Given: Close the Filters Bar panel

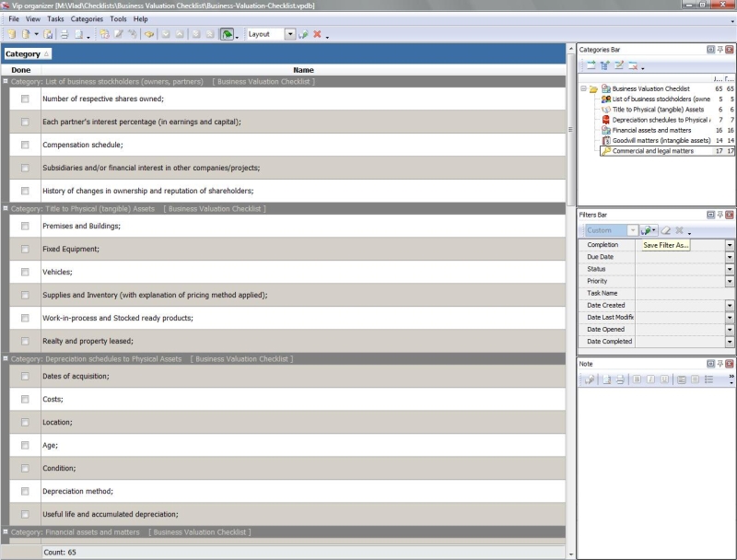Looking at the screenshot, I should pos(730,215).
